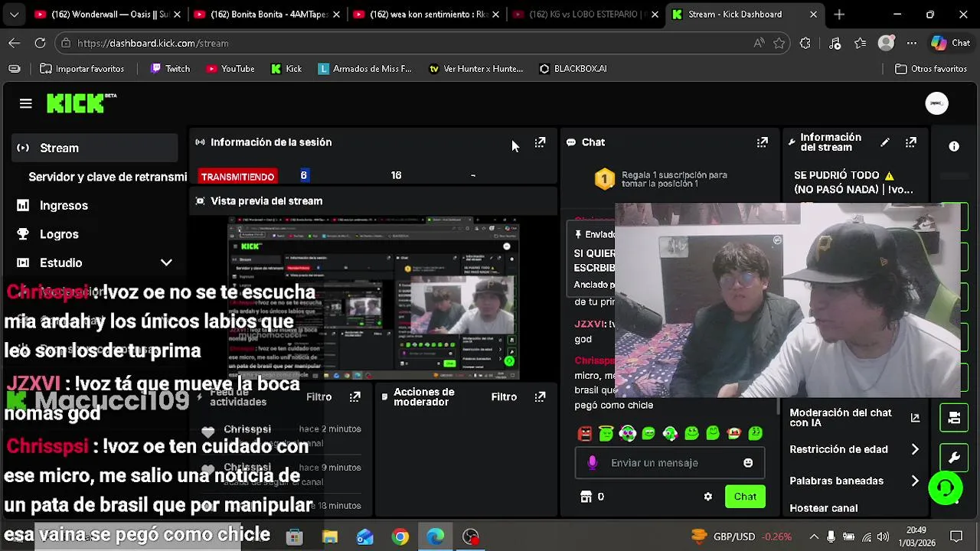Viewport: 980px width, 551px height.
Task: Toggle the Vista previa del stream visibility icon
Action: (200, 201)
